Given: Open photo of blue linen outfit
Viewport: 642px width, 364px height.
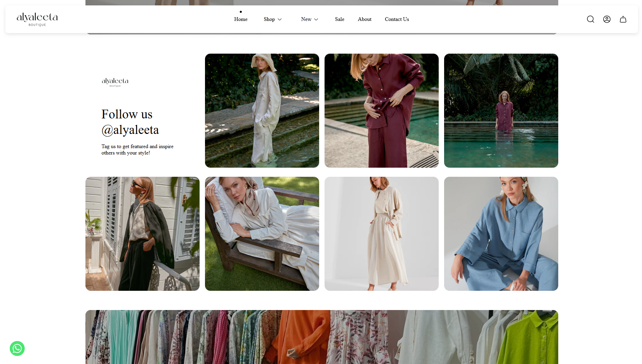Looking at the screenshot, I should pos(501,234).
